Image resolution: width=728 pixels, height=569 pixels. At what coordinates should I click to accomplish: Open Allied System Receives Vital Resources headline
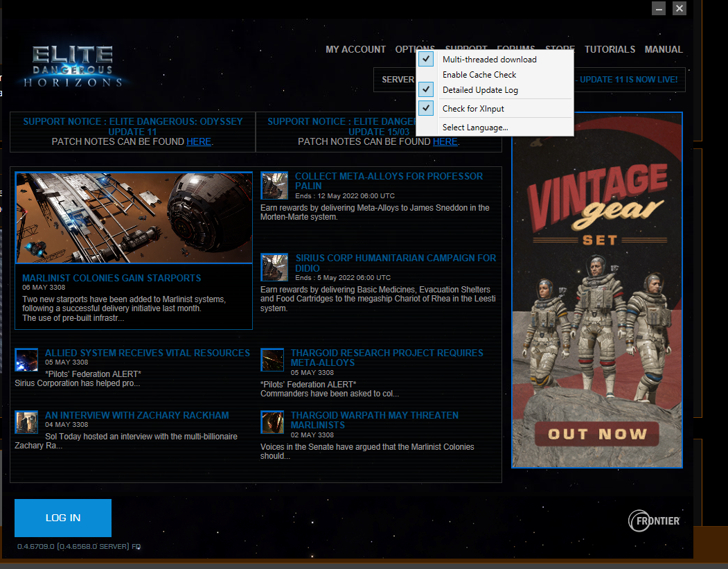[148, 353]
